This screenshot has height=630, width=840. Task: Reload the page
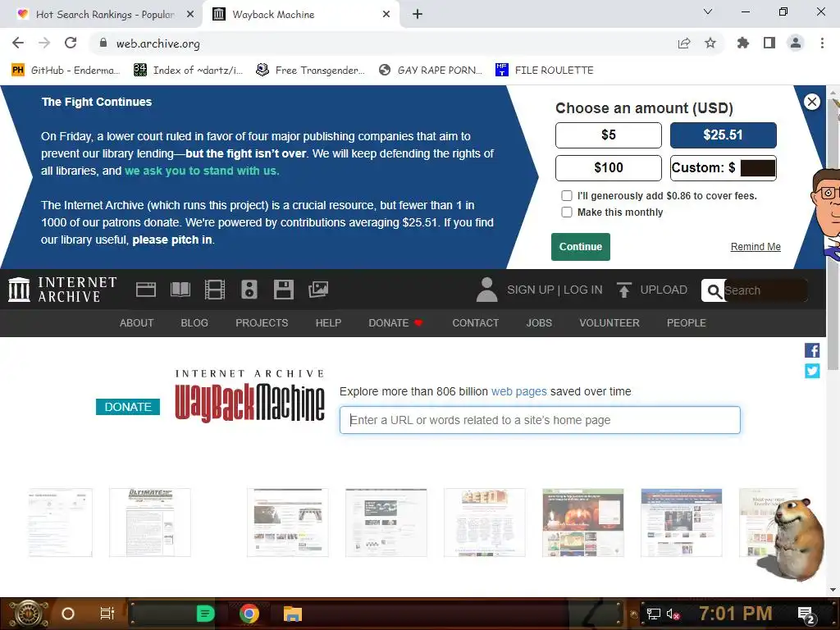click(x=71, y=43)
